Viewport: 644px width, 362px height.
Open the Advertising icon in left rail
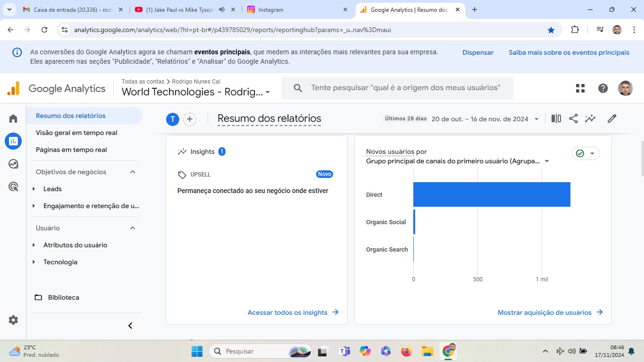[13, 186]
